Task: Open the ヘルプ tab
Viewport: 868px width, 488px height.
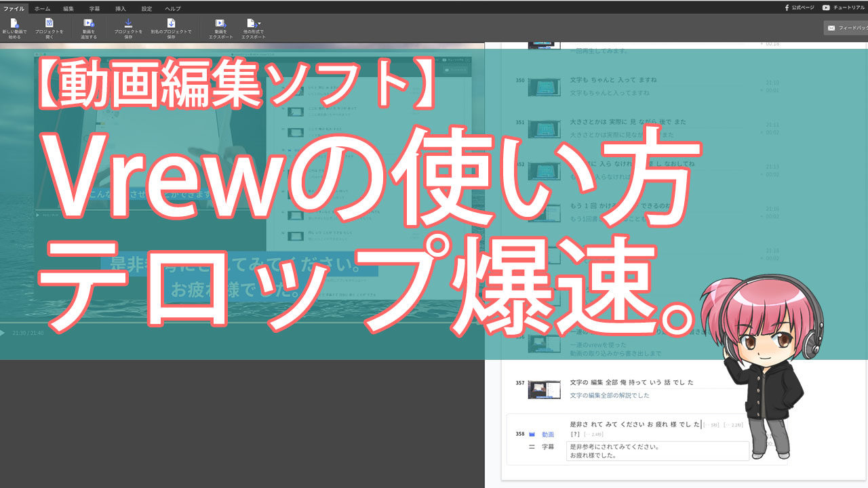Action: 173,8
